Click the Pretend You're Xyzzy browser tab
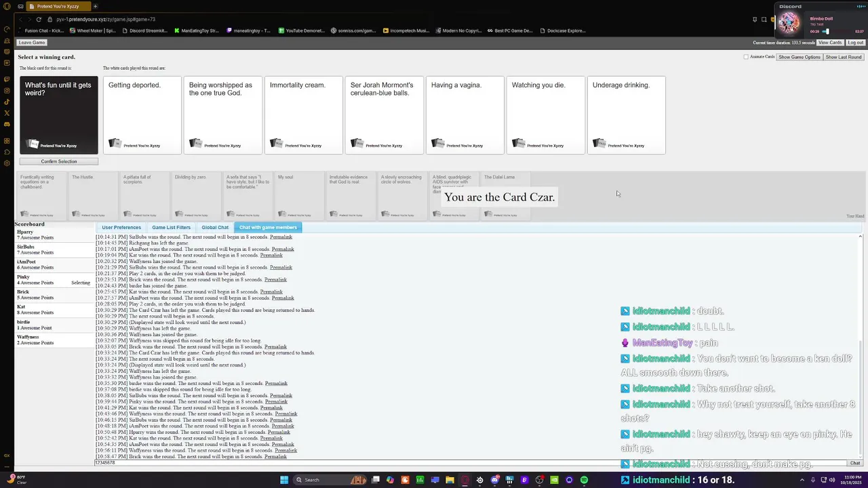The height and width of the screenshot is (488, 868). click(x=58, y=6)
